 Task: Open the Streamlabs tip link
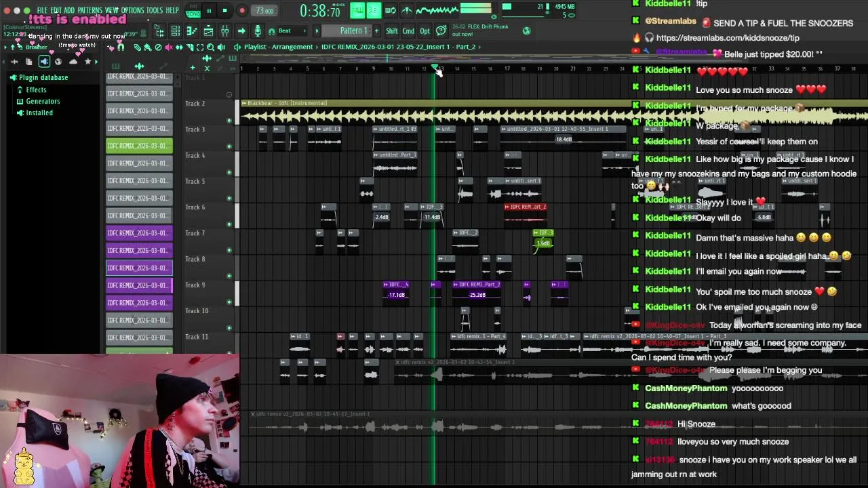(x=728, y=38)
